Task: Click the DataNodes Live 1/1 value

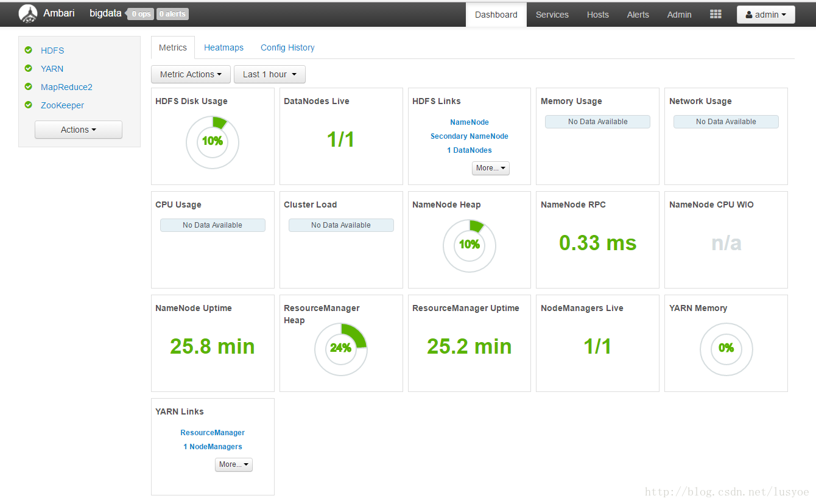Action: click(341, 139)
